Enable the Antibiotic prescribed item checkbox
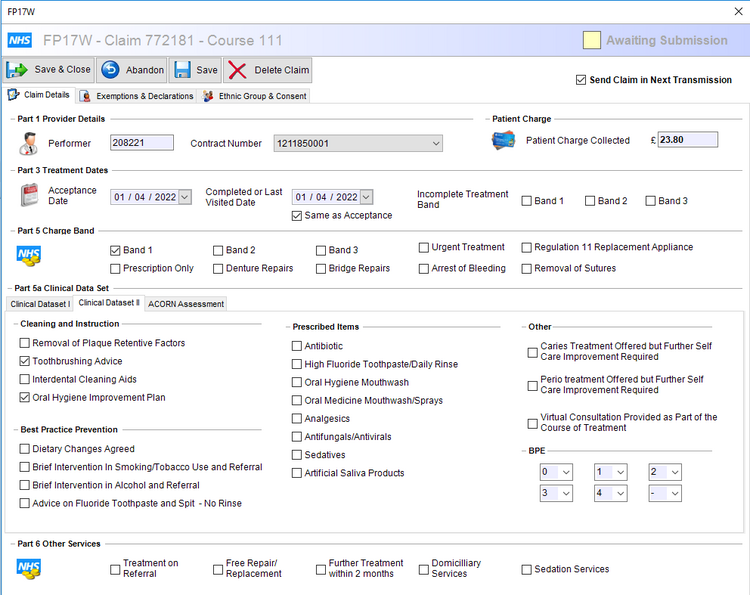The width and height of the screenshot is (750, 595). point(297,346)
